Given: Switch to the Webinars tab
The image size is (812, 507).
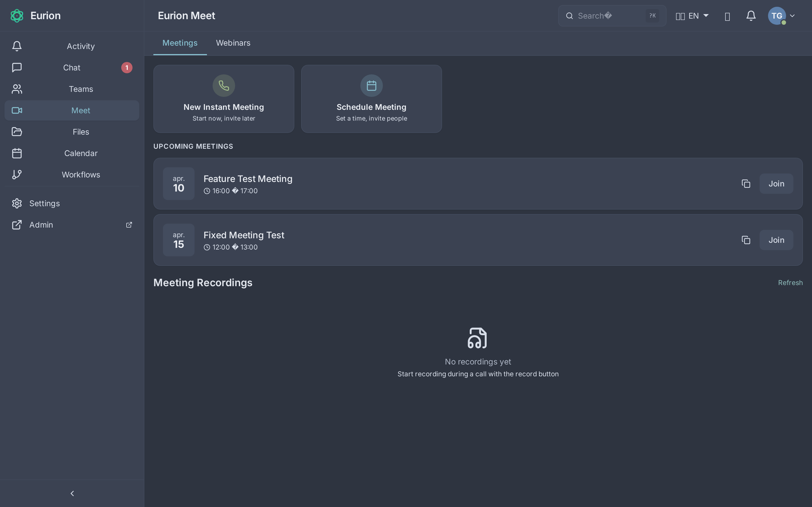Looking at the screenshot, I should click(x=233, y=43).
